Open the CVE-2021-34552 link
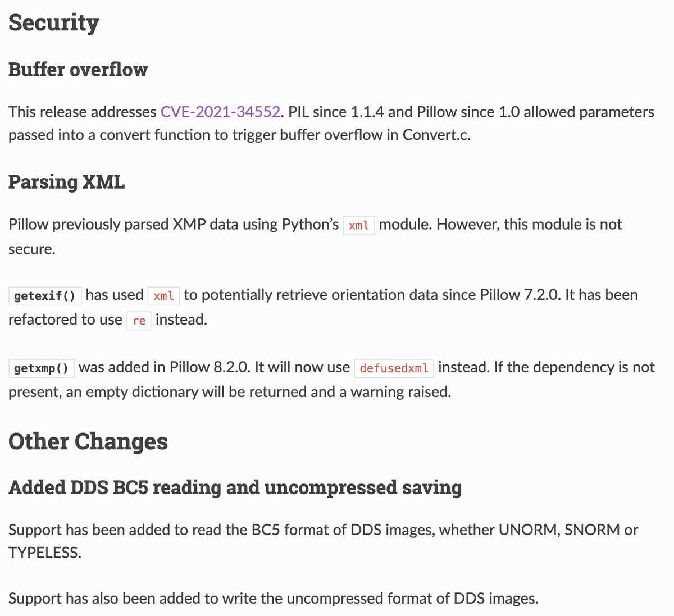674x616 pixels. [220, 112]
